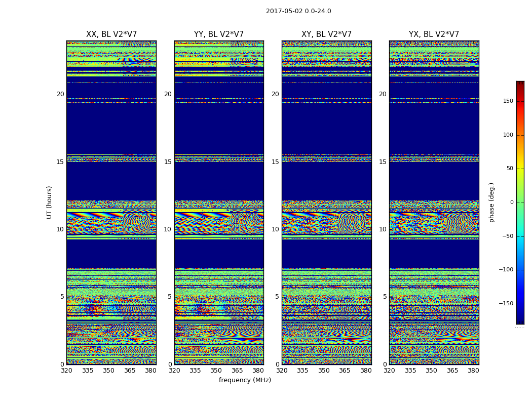Open the XX polarization phase plot
The height and width of the screenshot is (405, 532).
coord(111,202)
